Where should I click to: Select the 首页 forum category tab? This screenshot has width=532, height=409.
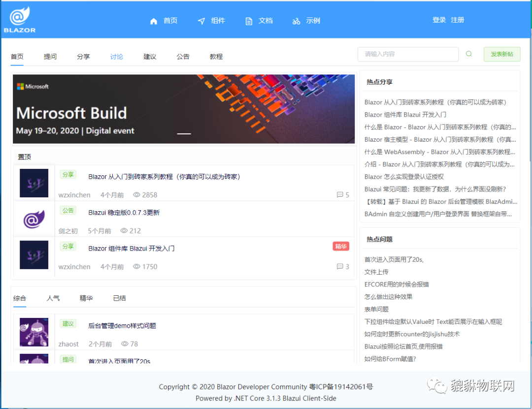17,57
